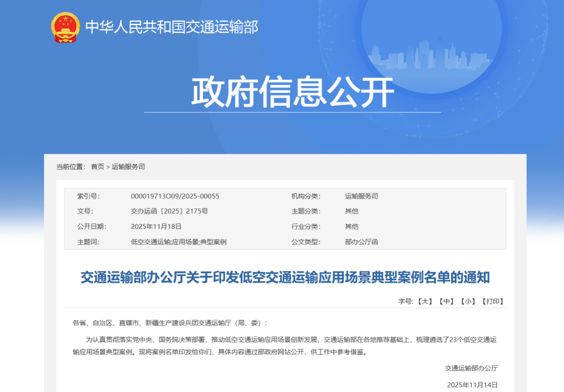Set font size to 【大】
Viewport: 564px width, 392px height.
(x=425, y=301)
